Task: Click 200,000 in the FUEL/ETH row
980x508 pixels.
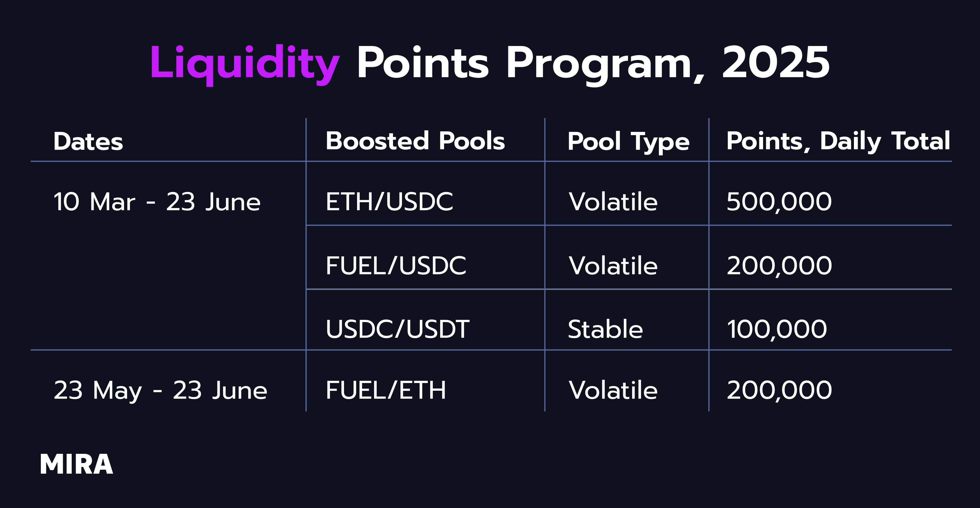Action: click(x=779, y=390)
